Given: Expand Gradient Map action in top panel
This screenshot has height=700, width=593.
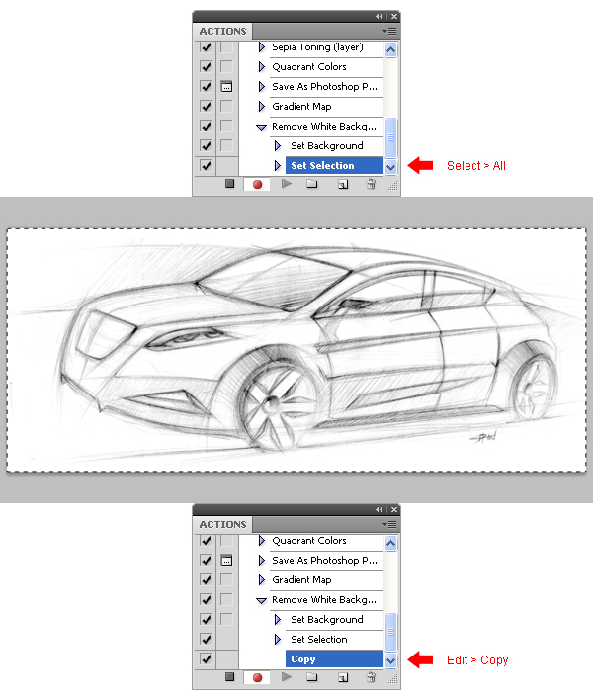Looking at the screenshot, I should click(x=262, y=106).
